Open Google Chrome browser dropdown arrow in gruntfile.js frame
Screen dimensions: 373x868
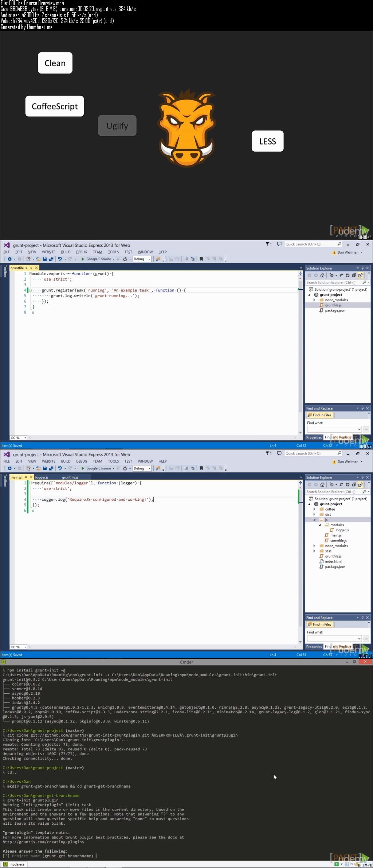click(114, 259)
